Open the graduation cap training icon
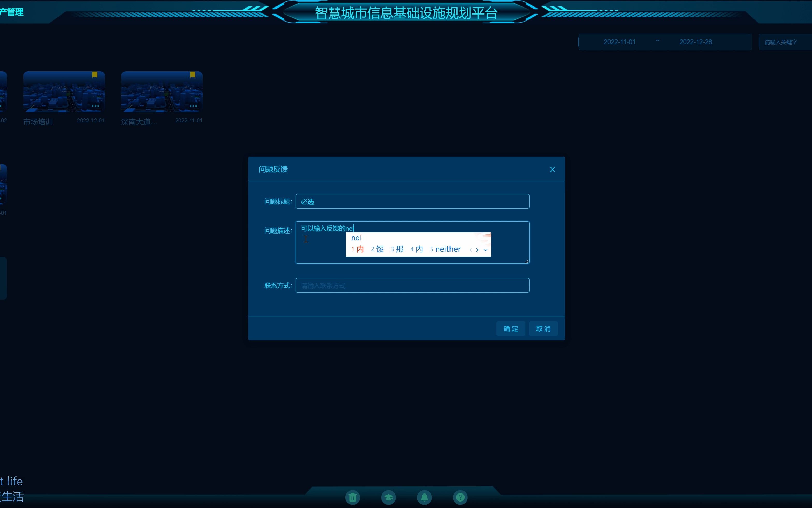The image size is (812, 508). coord(389,497)
